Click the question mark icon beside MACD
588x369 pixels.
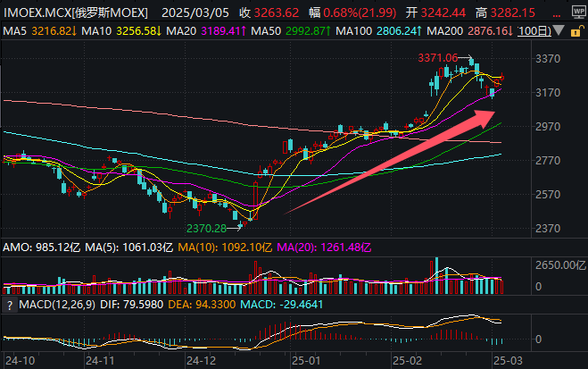tap(9, 305)
